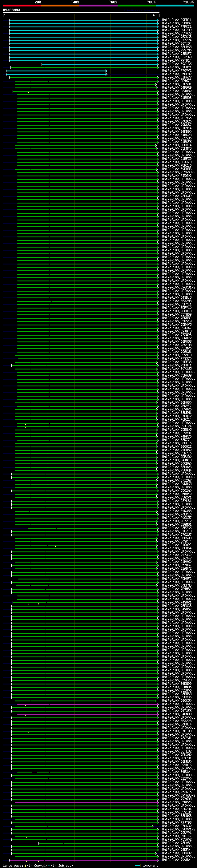
Task: Open hit UniRef100_A9PDI1
Action: 176,20
